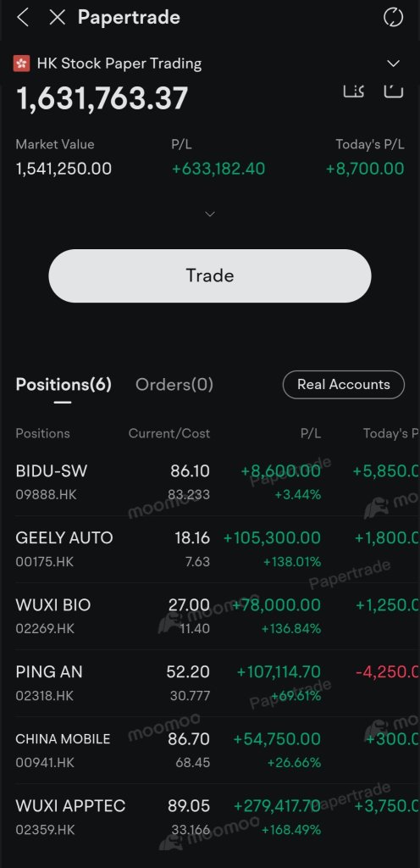Expand account details chevron below Market Value

tap(210, 214)
